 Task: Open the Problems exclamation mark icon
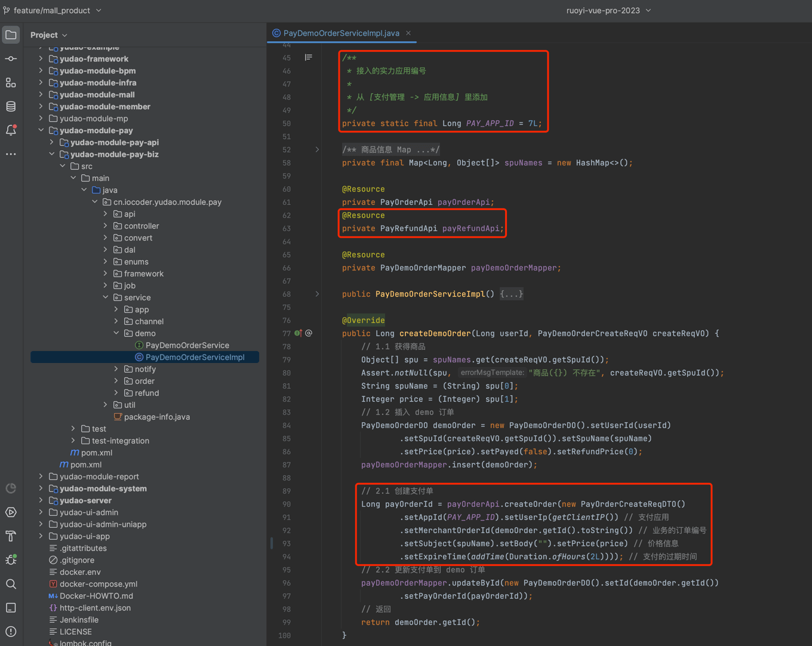[11, 632]
